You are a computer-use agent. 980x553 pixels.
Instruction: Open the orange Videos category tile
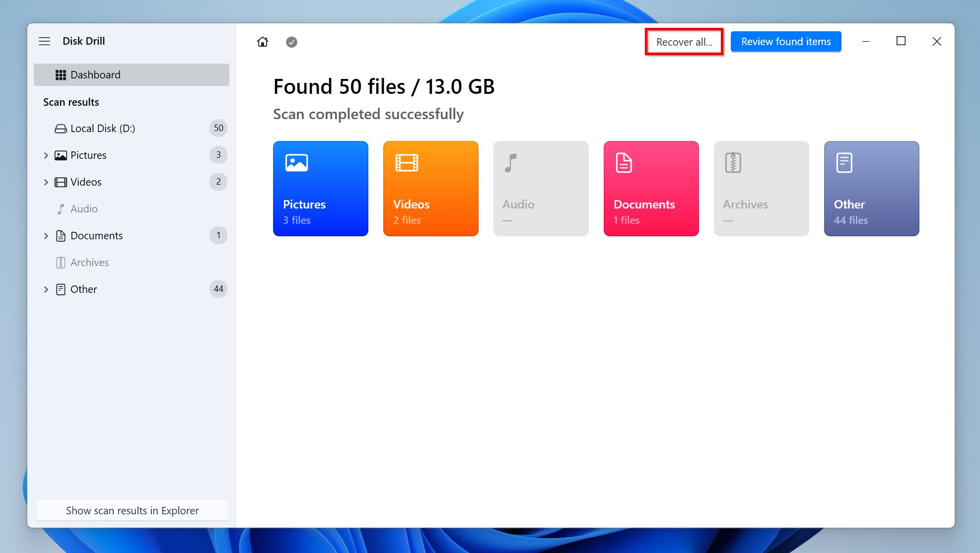[x=430, y=189]
